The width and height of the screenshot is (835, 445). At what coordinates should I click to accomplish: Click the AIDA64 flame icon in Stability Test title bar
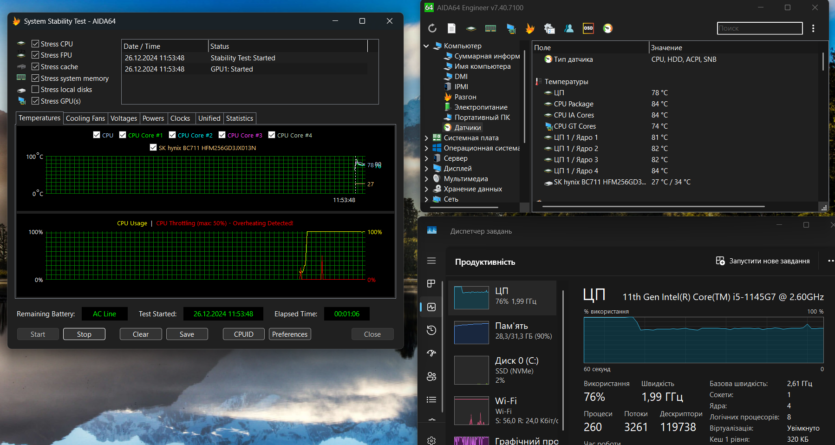pos(17,21)
